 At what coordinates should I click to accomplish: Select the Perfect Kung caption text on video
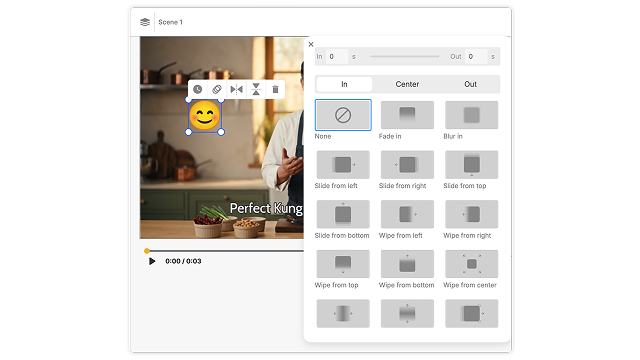tap(266, 208)
